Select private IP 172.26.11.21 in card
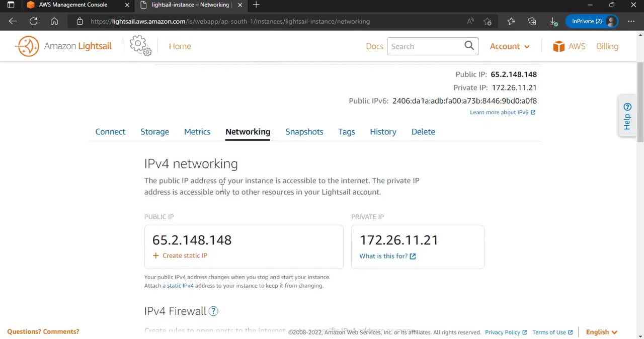Image resolution: width=644 pixels, height=339 pixels. [399, 240]
